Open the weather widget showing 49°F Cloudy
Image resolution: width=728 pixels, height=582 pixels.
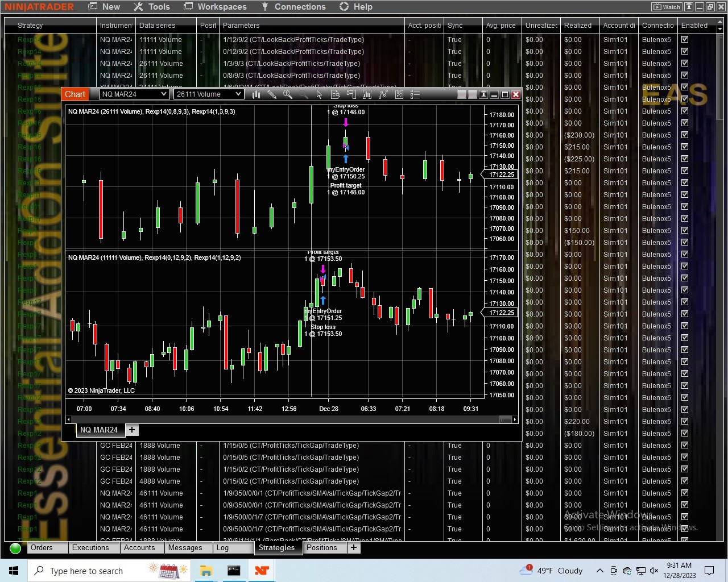[x=551, y=570]
